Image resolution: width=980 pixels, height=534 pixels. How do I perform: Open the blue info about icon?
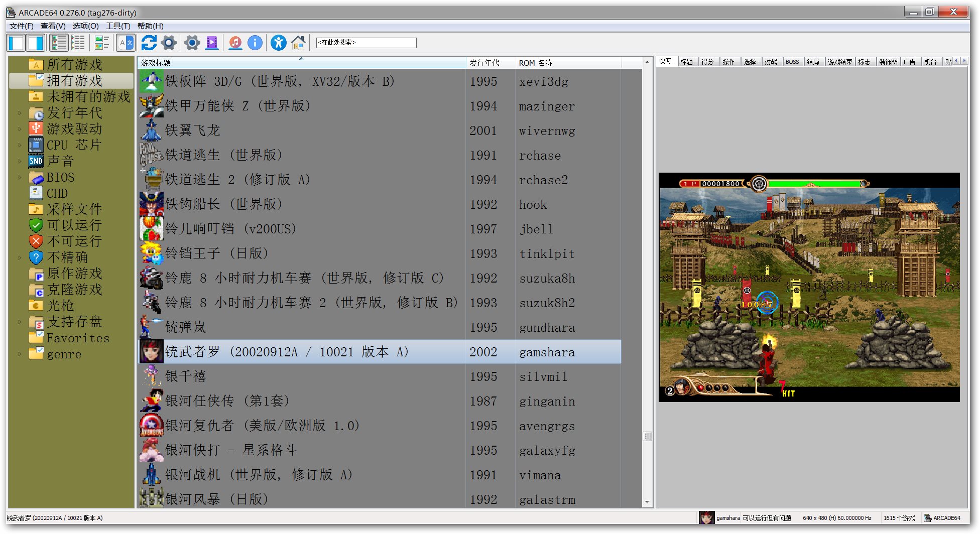click(x=255, y=43)
